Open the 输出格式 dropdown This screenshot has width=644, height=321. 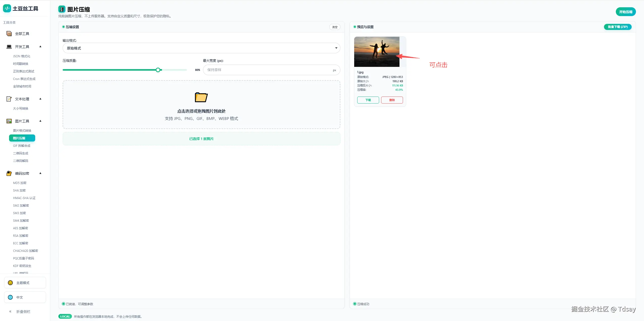tap(201, 48)
